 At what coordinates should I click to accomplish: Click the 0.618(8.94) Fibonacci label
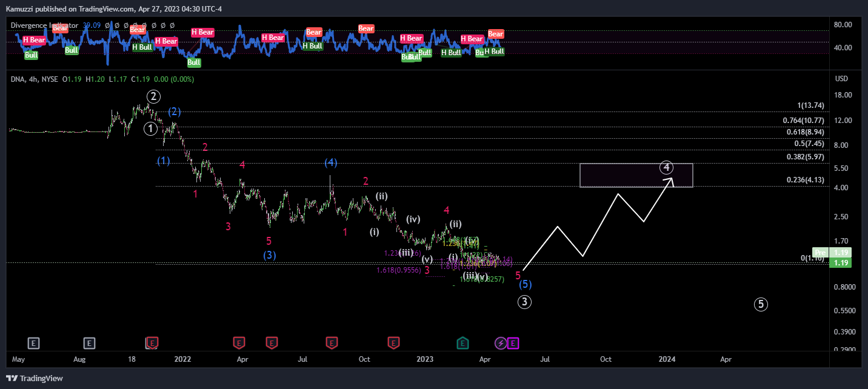805,131
